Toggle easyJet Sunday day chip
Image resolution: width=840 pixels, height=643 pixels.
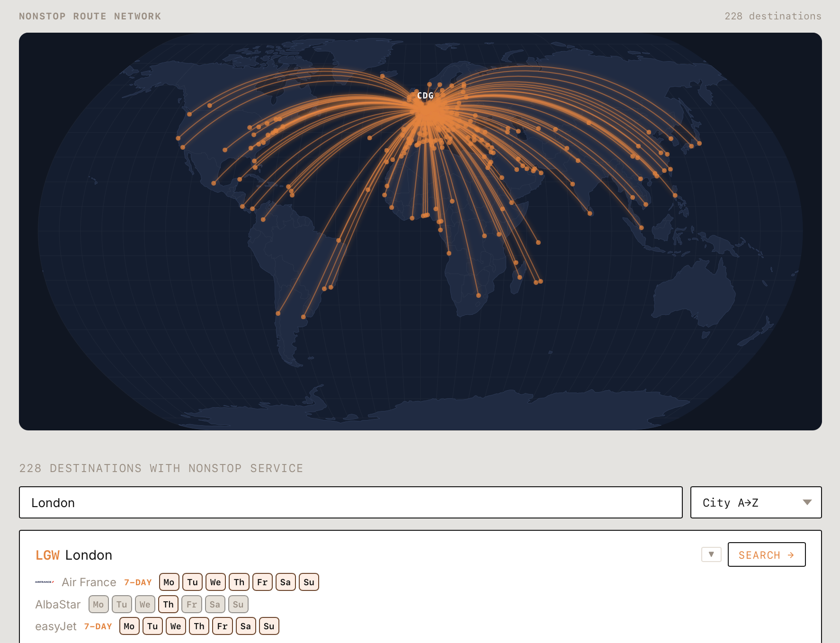click(269, 626)
